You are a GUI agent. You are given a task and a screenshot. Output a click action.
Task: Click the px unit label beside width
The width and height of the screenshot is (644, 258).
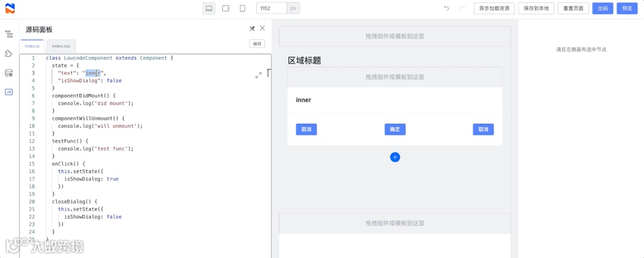(x=293, y=8)
